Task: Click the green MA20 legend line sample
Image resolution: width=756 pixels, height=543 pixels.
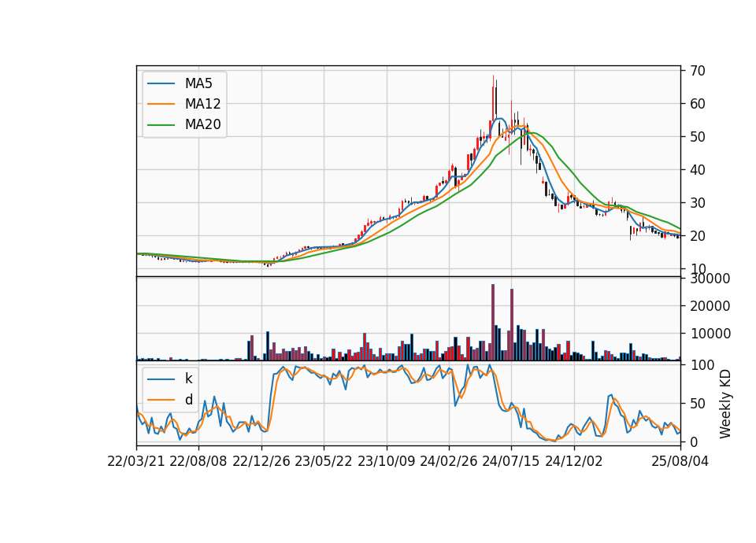Action: tap(161, 125)
